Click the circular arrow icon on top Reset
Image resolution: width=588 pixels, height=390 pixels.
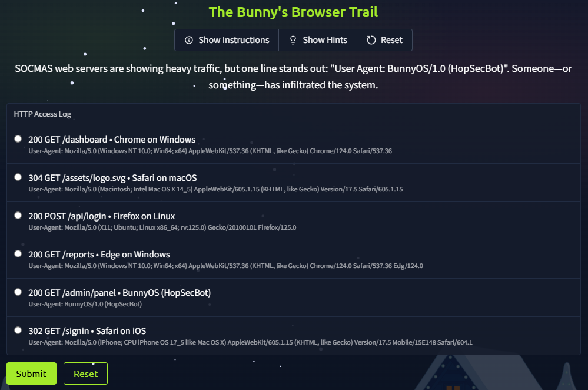coord(370,40)
